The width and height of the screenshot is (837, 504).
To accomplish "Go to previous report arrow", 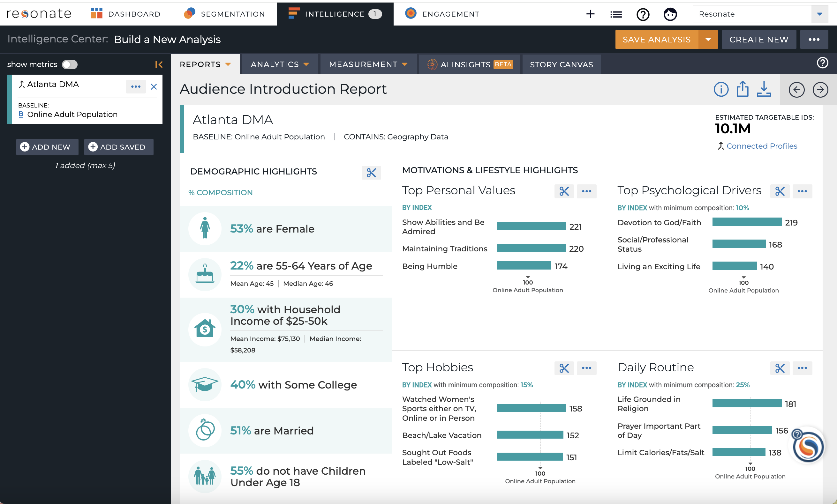I will coord(796,90).
